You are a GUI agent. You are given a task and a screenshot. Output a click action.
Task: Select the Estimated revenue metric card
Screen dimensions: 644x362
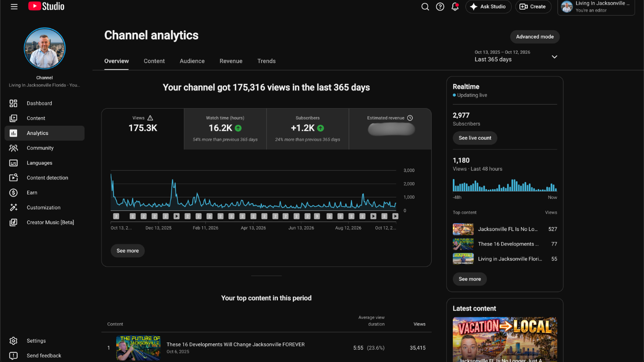click(390, 129)
